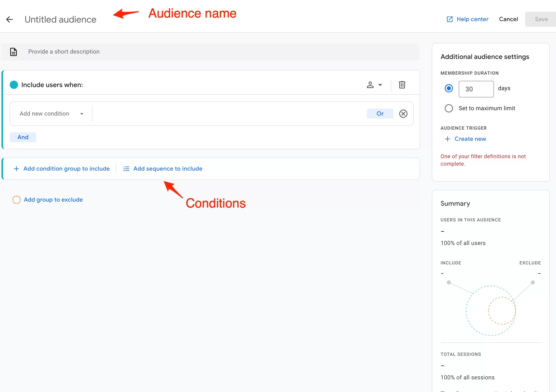Click Add group to exclude

click(x=53, y=200)
